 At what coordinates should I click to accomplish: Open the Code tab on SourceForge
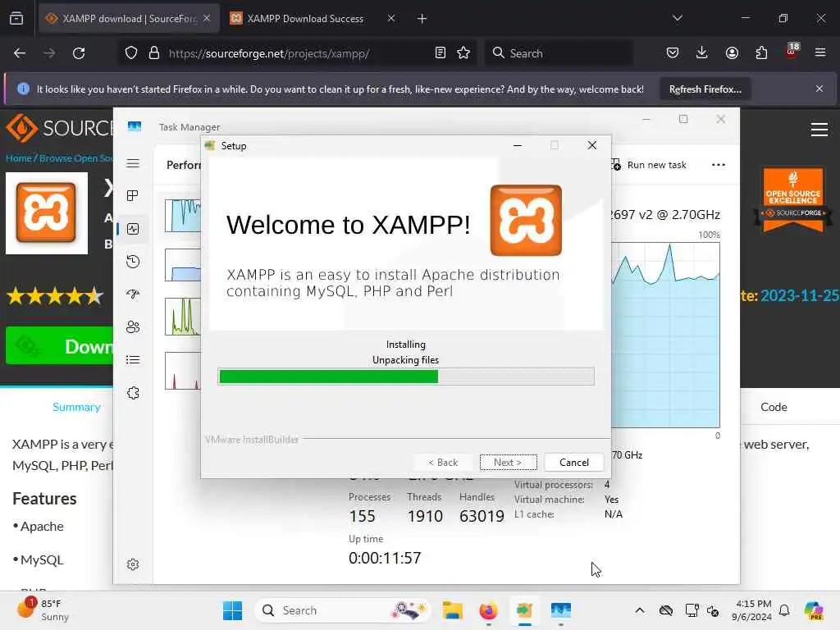tap(774, 407)
